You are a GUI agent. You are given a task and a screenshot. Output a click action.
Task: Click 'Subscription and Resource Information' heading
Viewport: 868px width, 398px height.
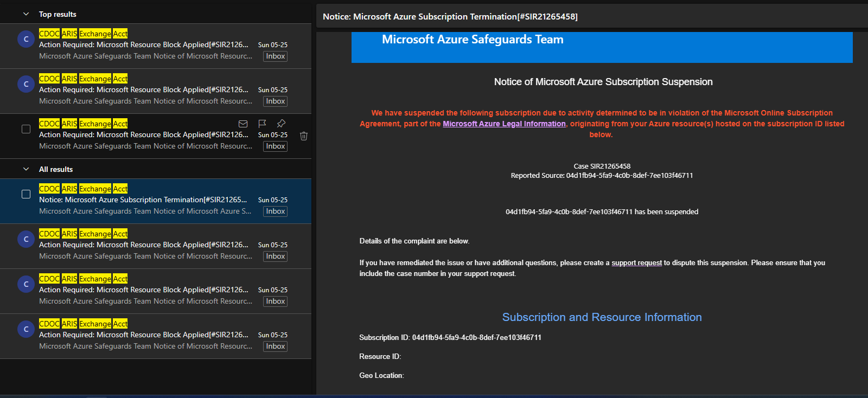click(602, 317)
